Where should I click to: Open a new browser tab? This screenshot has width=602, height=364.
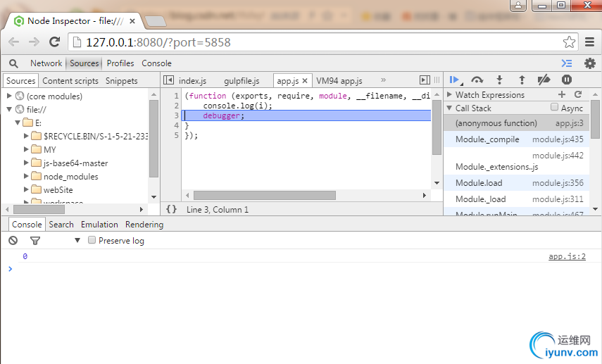tap(156, 21)
